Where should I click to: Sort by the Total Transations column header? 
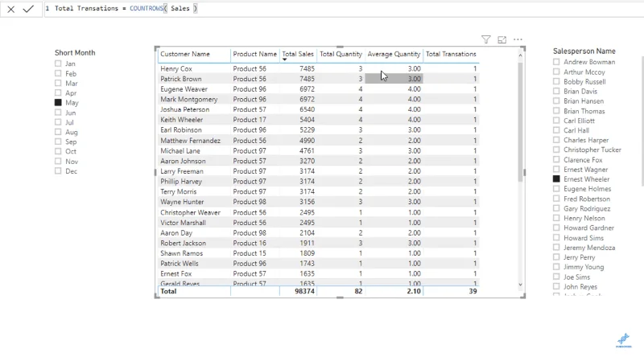tap(451, 54)
